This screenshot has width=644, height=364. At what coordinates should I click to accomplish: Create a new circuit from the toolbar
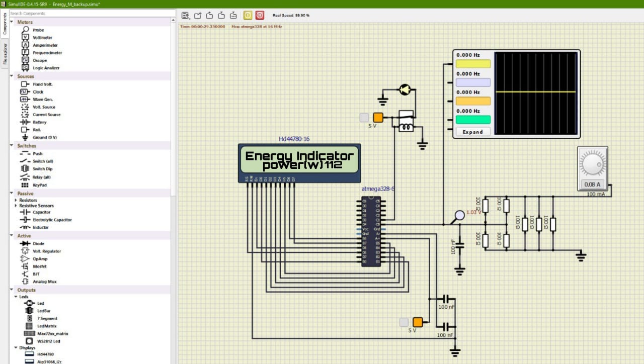coord(198,15)
